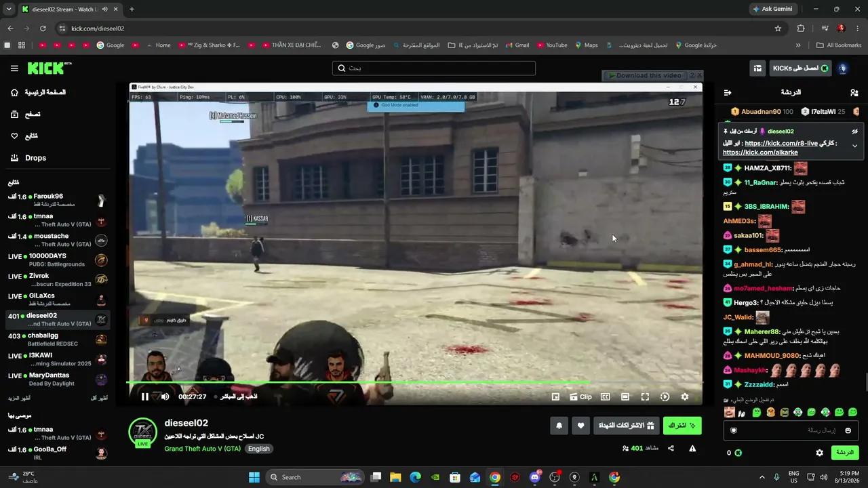The height and width of the screenshot is (488, 868).
Task: Jump to live with the Arabic go-to-live button
Action: point(236,396)
